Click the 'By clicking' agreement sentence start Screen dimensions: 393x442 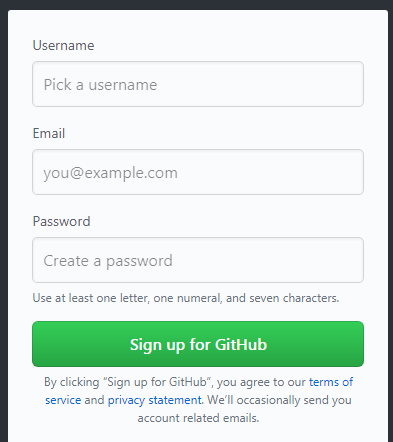72,382
